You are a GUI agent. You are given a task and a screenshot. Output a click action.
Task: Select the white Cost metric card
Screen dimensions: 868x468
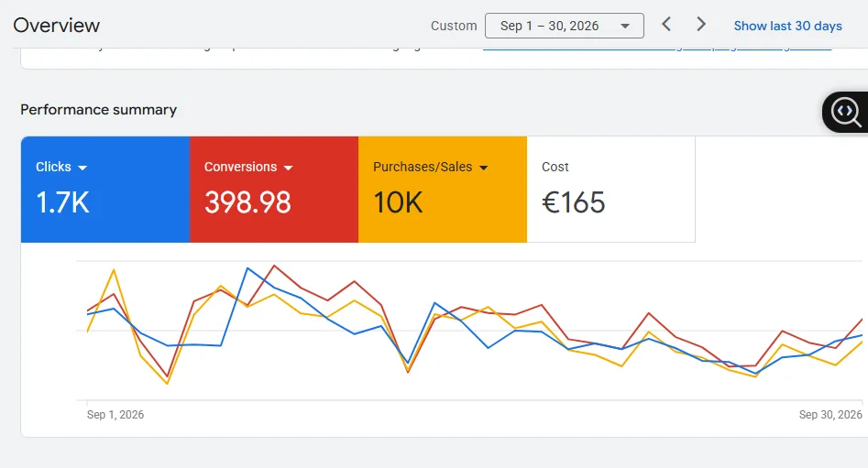[x=610, y=190]
